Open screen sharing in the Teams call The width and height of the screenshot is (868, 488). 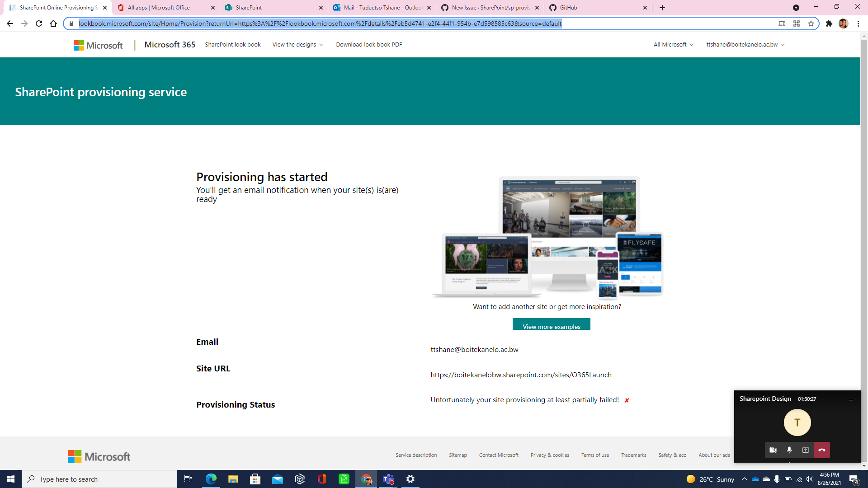(805, 450)
